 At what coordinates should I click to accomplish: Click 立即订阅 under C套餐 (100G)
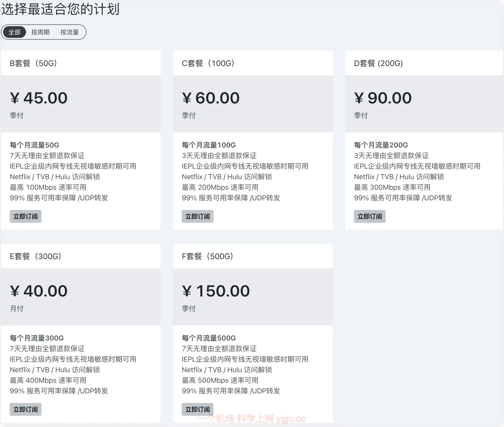[197, 216]
